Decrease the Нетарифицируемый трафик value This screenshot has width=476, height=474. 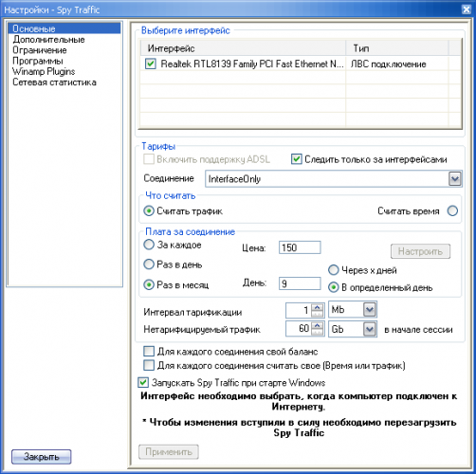point(318,332)
